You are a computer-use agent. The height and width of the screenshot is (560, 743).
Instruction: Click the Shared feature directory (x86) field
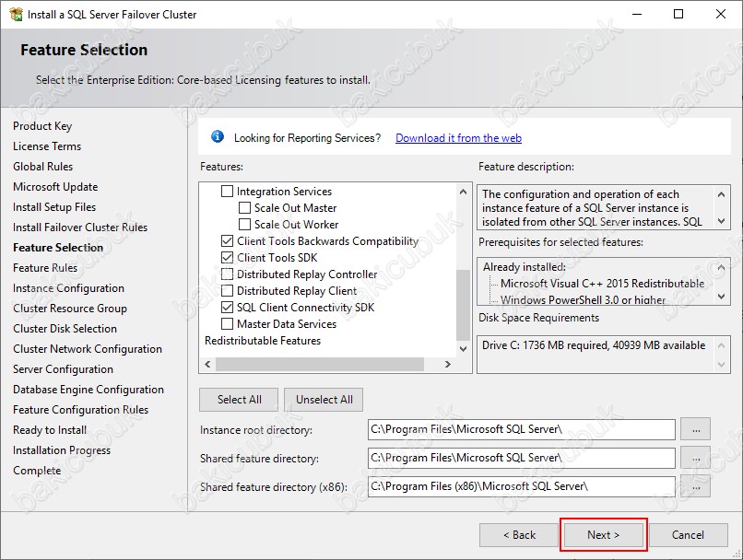521,486
